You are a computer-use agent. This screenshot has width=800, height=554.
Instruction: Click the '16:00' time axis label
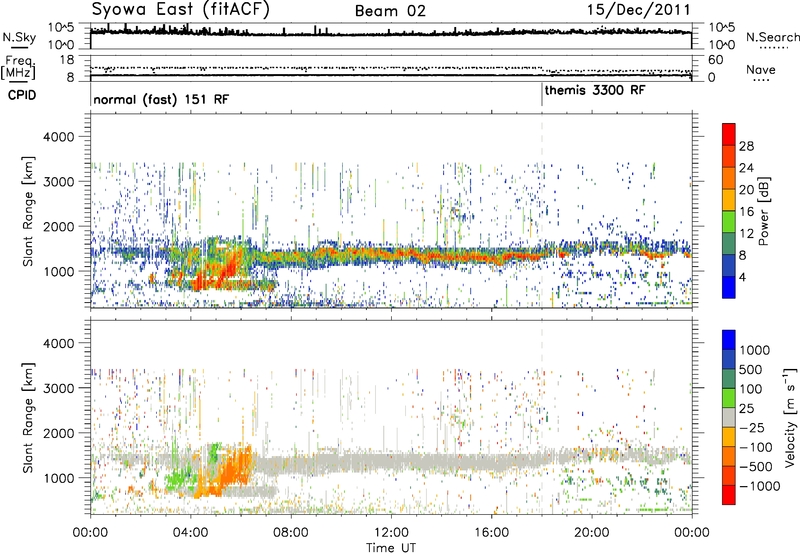coord(491,533)
